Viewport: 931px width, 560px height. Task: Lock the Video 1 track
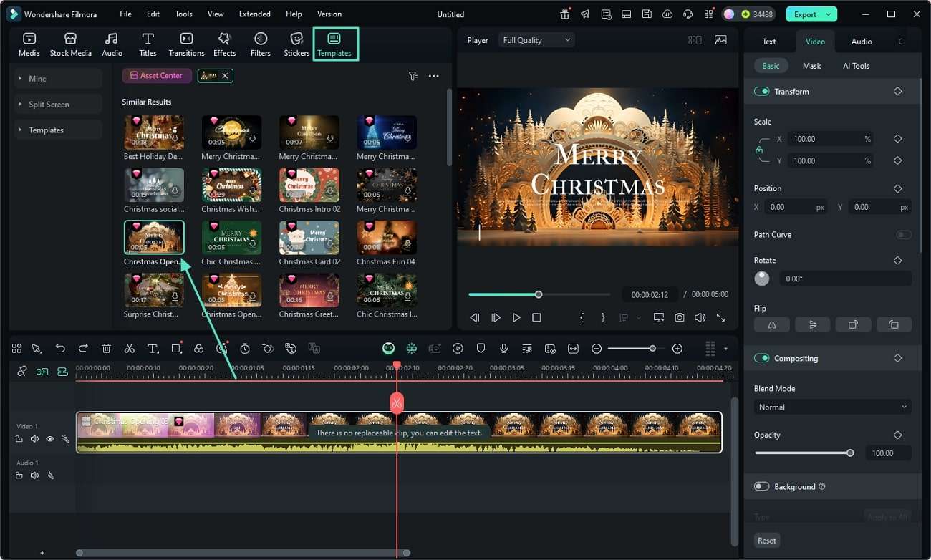pyautogui.click(x=19, y=439)
